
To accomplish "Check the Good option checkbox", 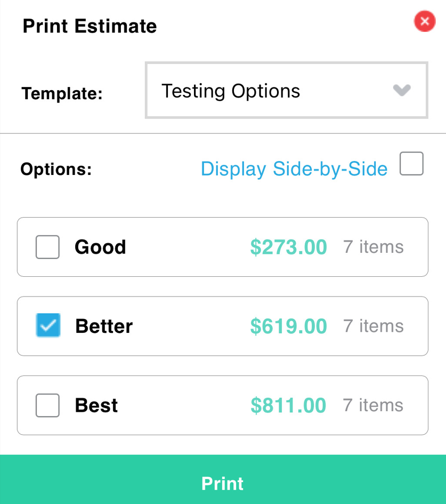I will click(47, 247).
